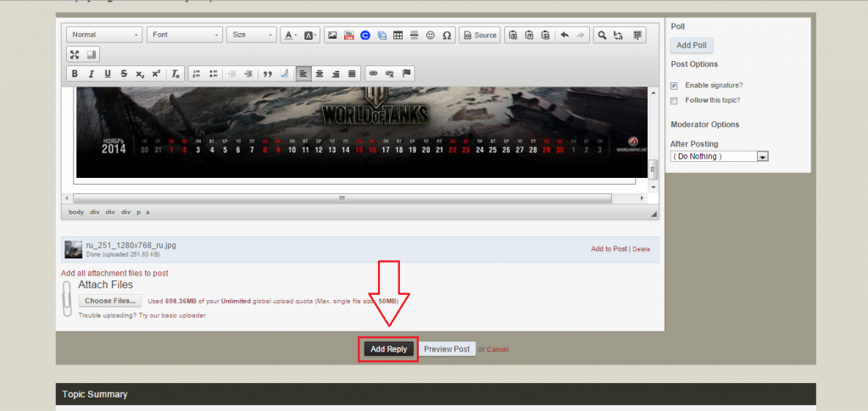
Task: Open the text color picker
Action: (x=290, y=35)
